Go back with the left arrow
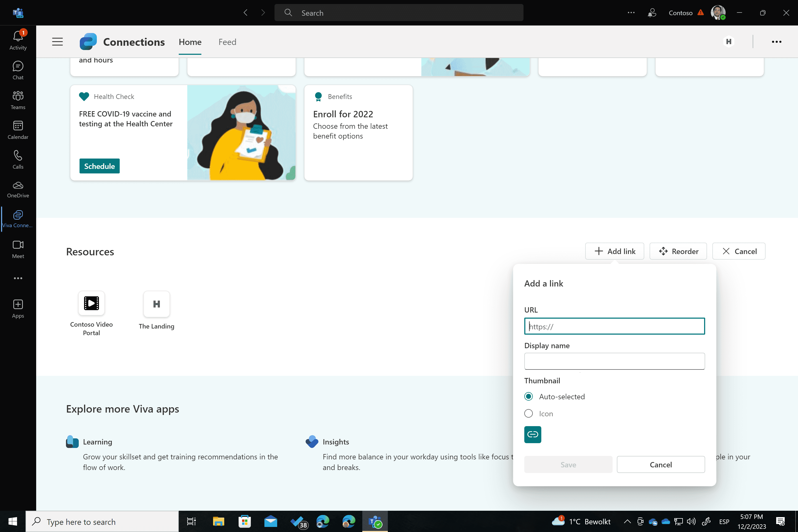The image size is (798, 532). point(246,13)
